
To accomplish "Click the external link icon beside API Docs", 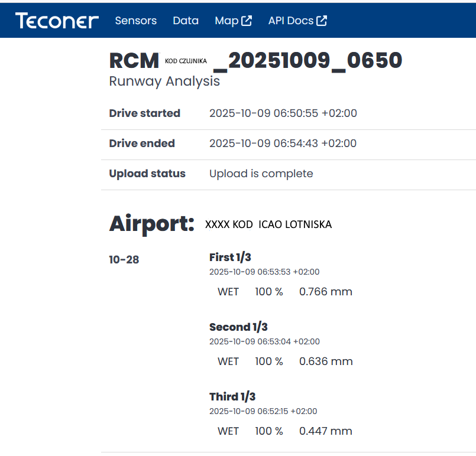I will click(322, 21).
